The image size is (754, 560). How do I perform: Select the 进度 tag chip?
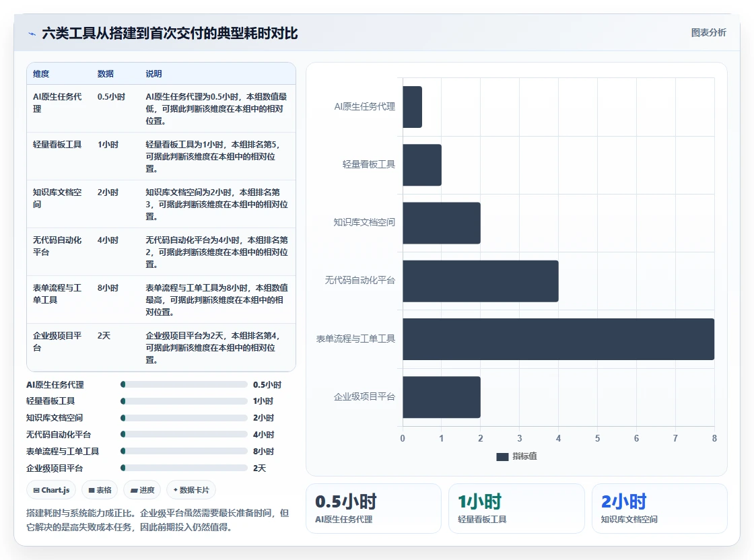[142, 490]
